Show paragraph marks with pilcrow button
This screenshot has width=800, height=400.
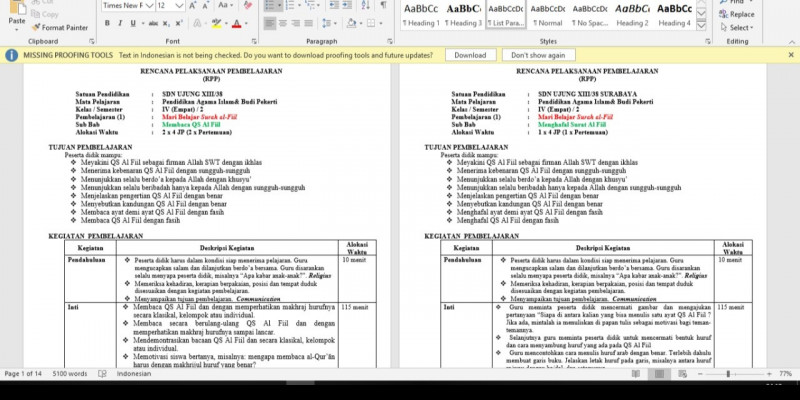click(x=383, y=6)
